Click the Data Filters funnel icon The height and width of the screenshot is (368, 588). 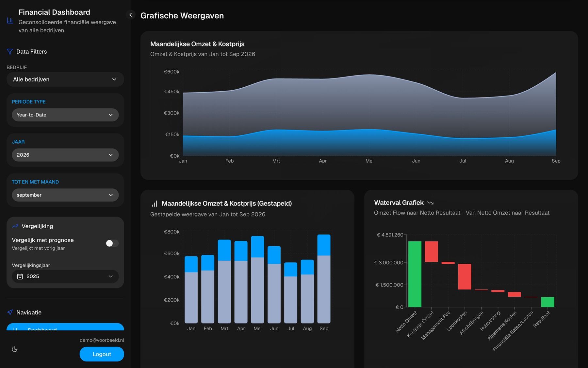pos(10,52)
